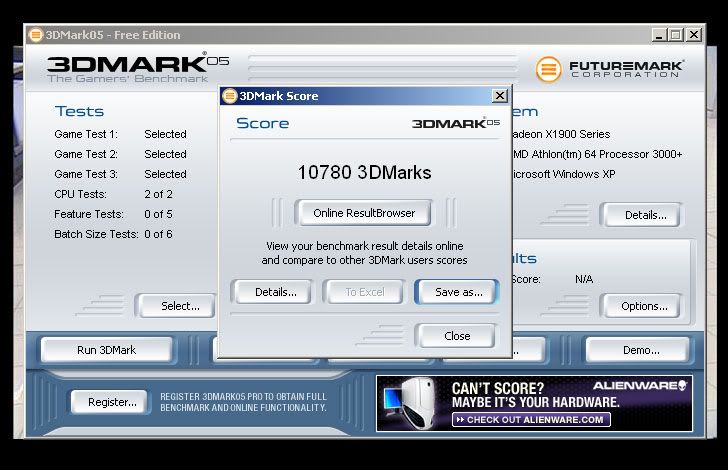The image size is (728, 470).
Task: Open the Online ResultBrowser
Action: pos(364,213)
